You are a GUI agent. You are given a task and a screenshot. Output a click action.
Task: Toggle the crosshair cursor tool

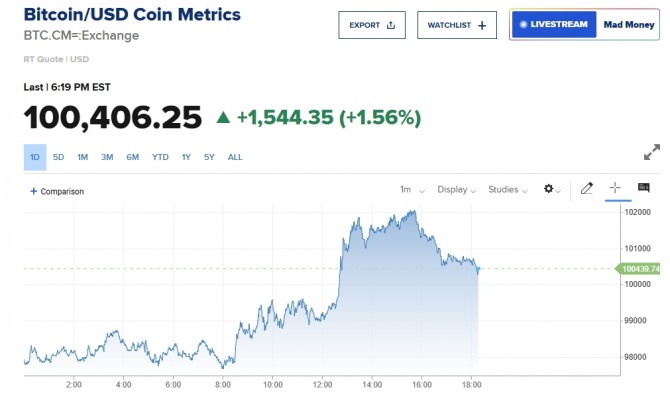615,188
